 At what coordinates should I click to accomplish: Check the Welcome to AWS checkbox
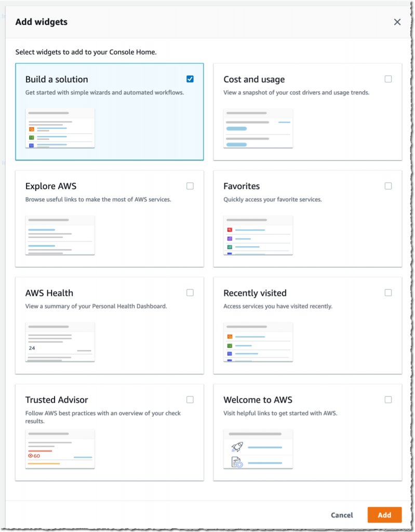click(x=388, y=400)
